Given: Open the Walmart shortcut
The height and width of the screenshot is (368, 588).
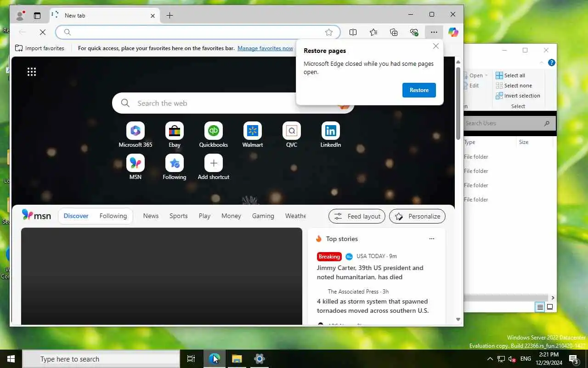Looking at the screenshot, I should coord(253,135).
